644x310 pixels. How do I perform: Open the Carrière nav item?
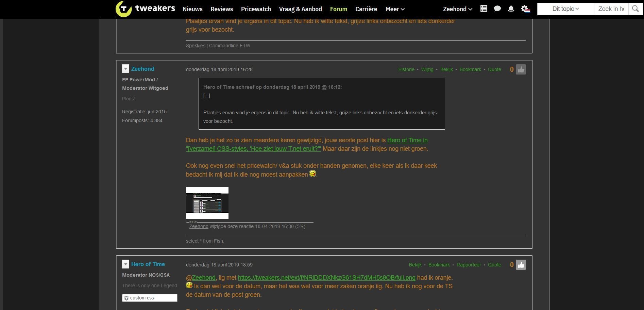pos(366,9)
